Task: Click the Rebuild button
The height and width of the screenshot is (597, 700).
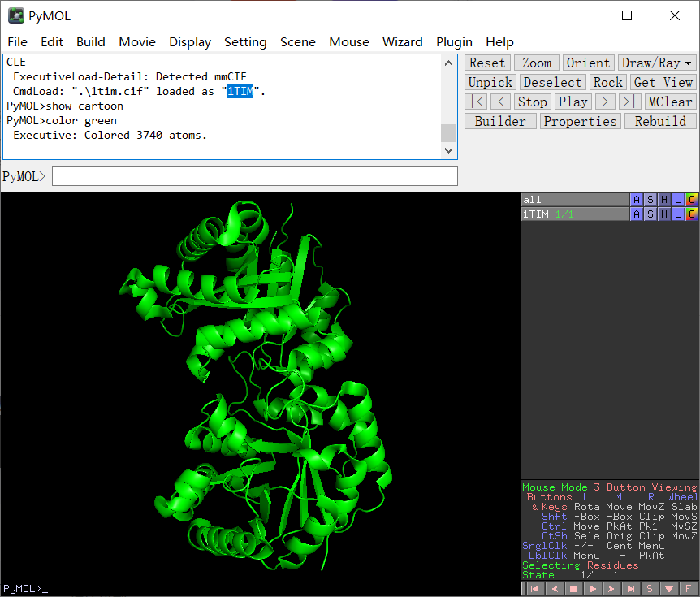Action: click(x=660, y=122)
